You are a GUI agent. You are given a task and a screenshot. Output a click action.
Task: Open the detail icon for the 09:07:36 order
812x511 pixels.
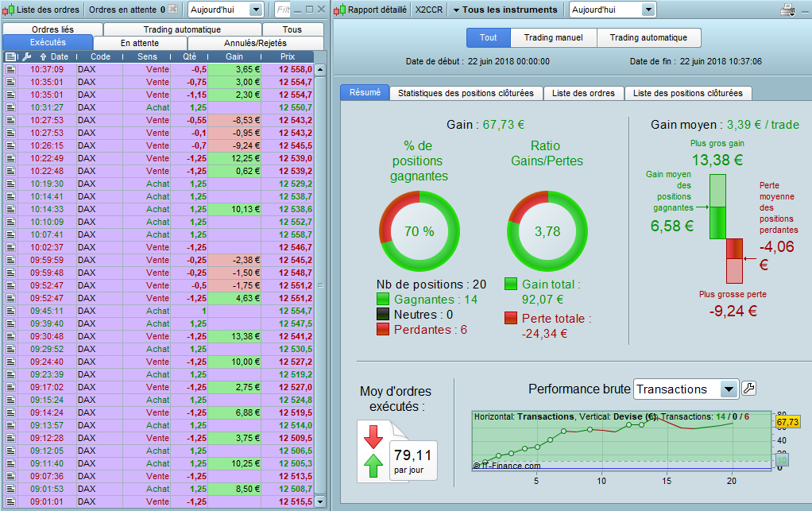click(10, 476)
